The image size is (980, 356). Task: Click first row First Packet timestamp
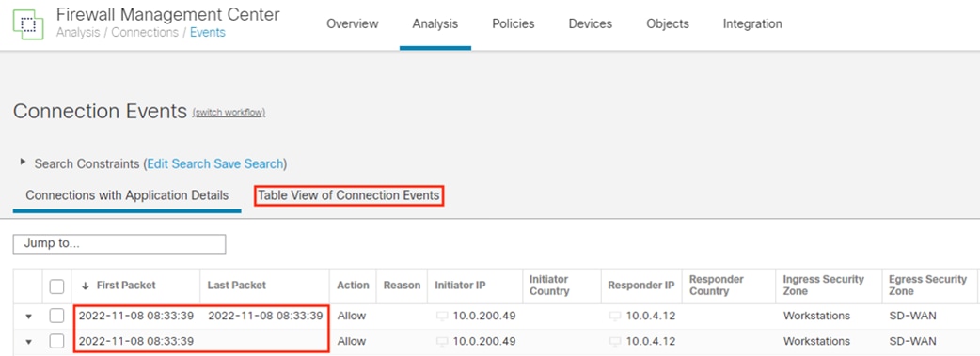[x=136, y=316]
